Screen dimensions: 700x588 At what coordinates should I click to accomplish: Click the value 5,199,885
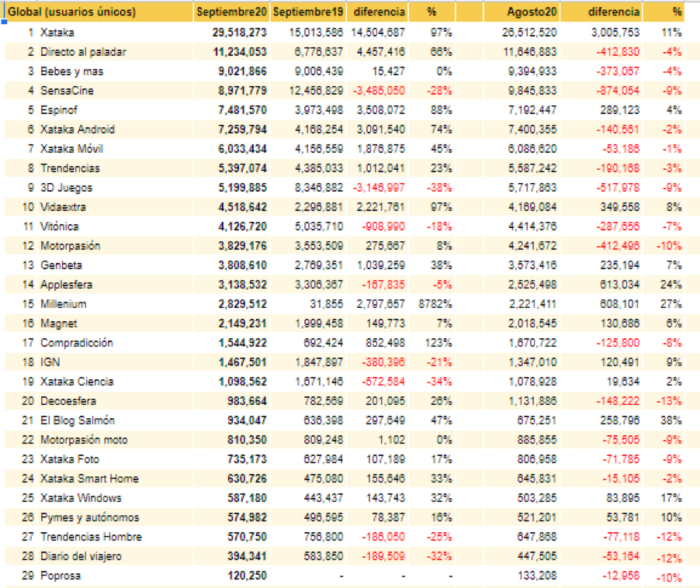242,188
